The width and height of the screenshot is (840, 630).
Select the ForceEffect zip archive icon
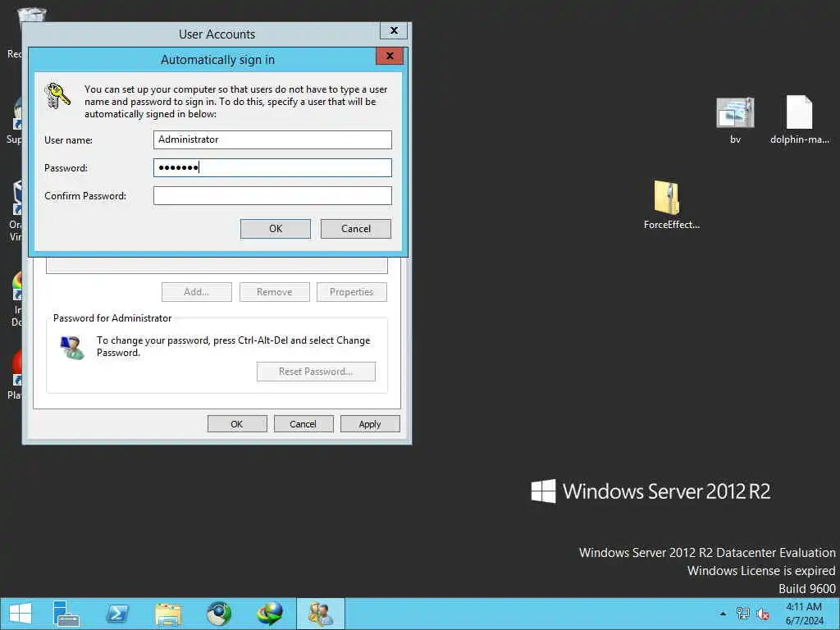pyautogui.click(x=671, y=205)
